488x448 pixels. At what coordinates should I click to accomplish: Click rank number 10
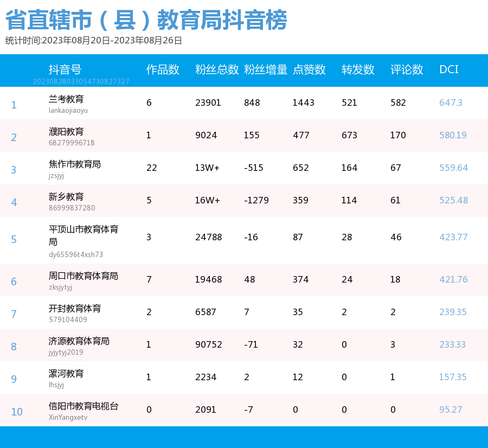[17, 412]
